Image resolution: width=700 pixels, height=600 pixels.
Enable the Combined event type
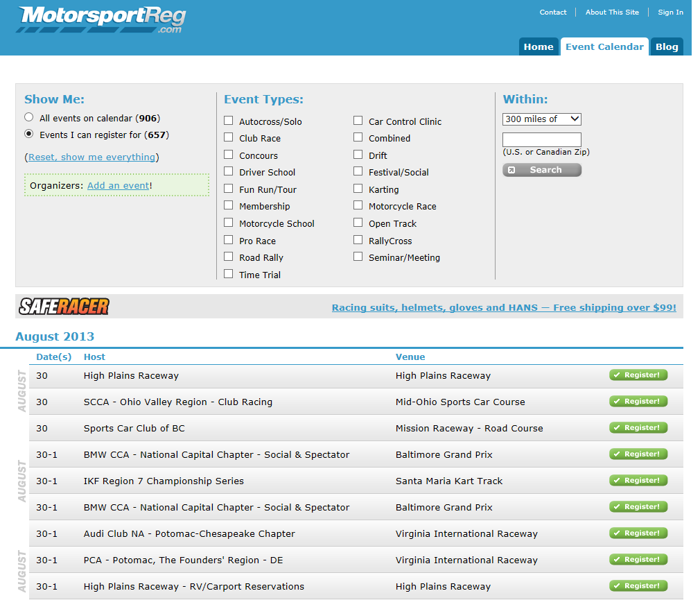[358, 137]
